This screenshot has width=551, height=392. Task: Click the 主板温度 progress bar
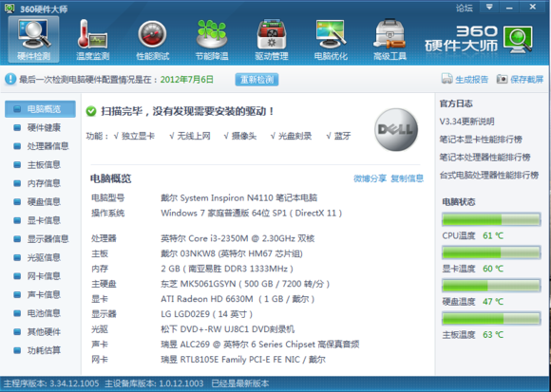click(x=491, y=318)
